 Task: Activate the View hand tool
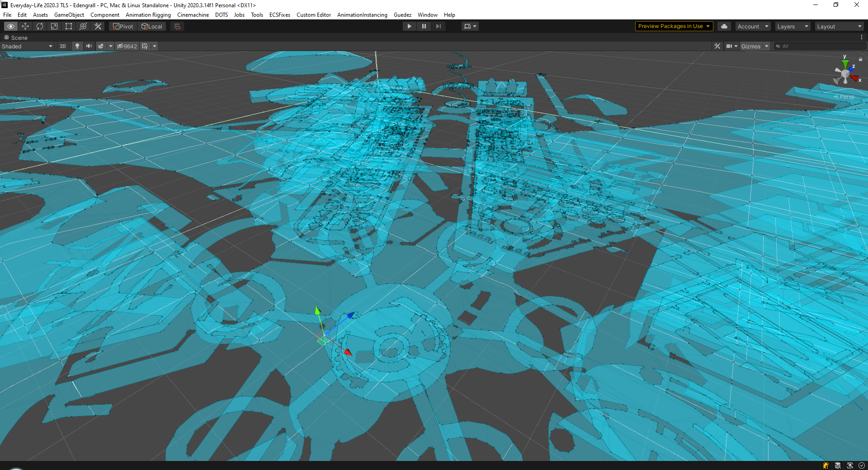pyautogui.click(x=11, y=26)
